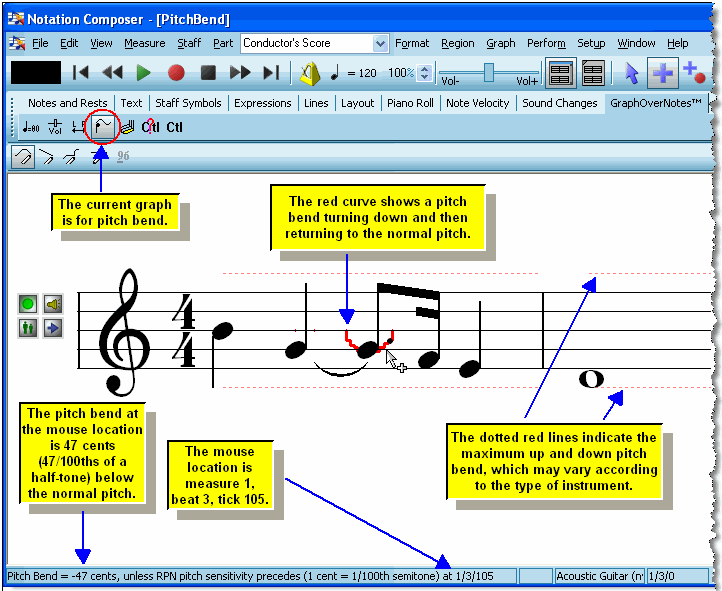Open the Perform menu
The width and height of the screenshot is (722, 591).
[x=546, y=44]
